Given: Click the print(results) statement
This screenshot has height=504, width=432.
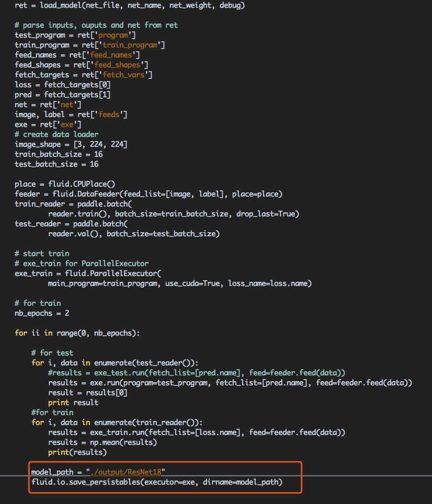Looking at the screenshot, I should tap(77, 452).
